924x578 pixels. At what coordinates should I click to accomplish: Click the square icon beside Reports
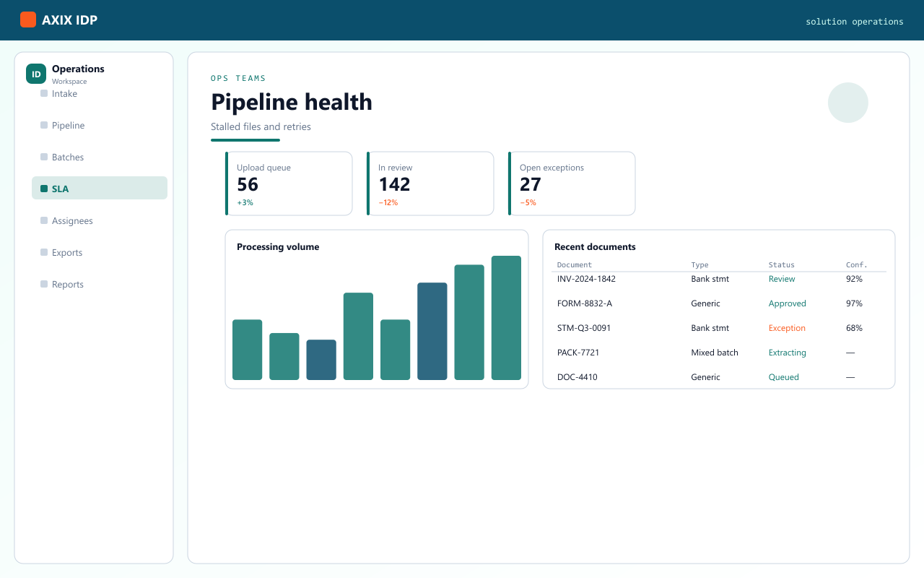pos(44,284)
